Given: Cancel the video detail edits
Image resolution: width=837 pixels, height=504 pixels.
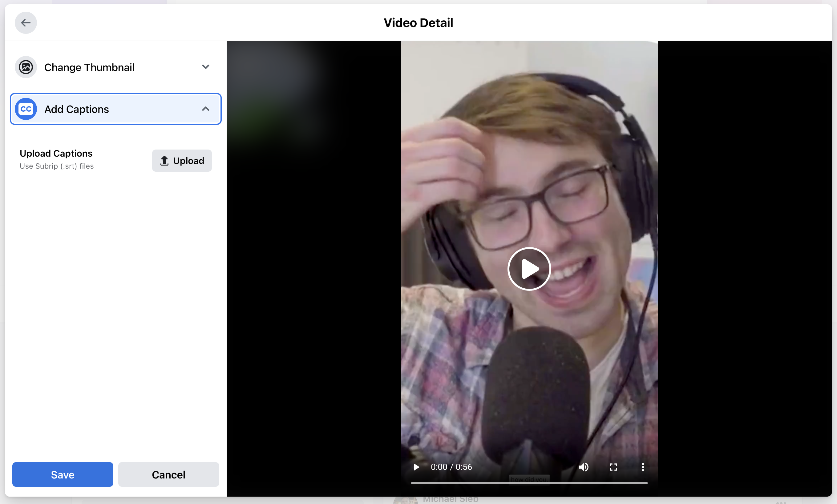Looking at the screenshot, I should tap(168, 474).
